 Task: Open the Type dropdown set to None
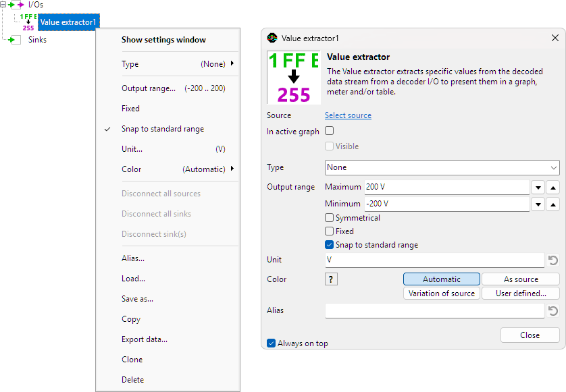tap(442, 168)
